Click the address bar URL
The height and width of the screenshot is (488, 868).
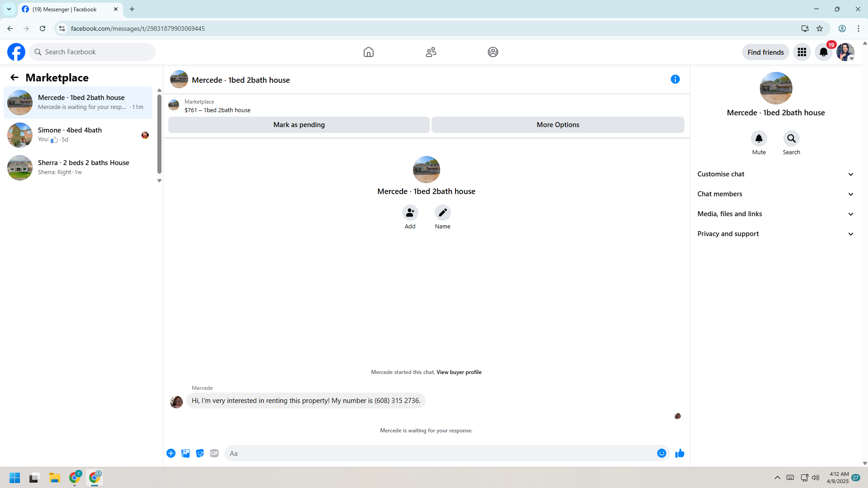pyautogui.click(x=138, y=28)
